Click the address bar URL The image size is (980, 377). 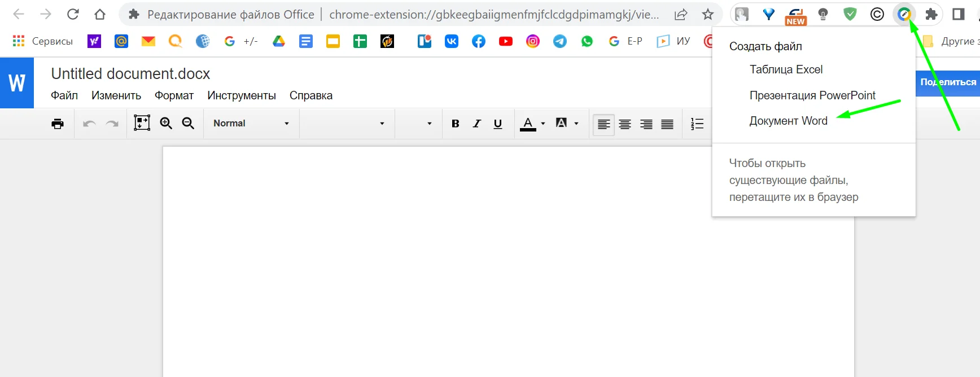click(x=494, y=15)
